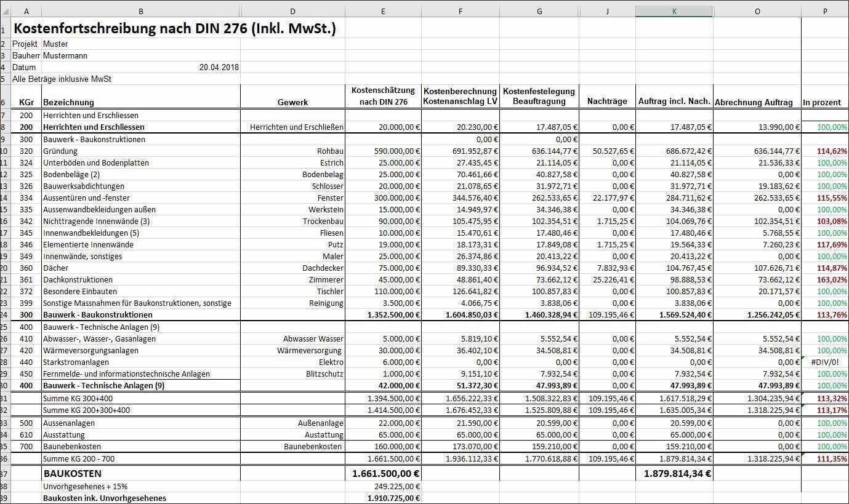Click the Unvorhergesehenes + 15% cell
The height and width of the screenshot is (504, 849).
(85, 486)
